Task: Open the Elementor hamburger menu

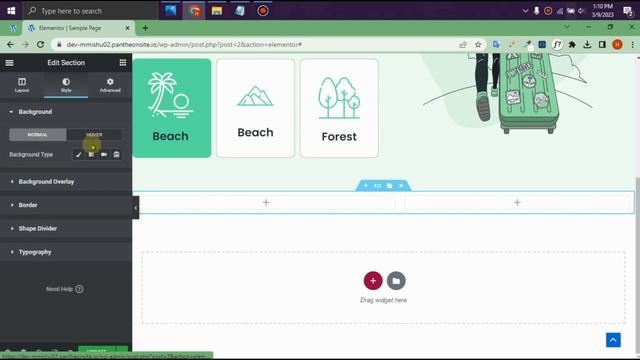Action: click(x=9, y=62)
